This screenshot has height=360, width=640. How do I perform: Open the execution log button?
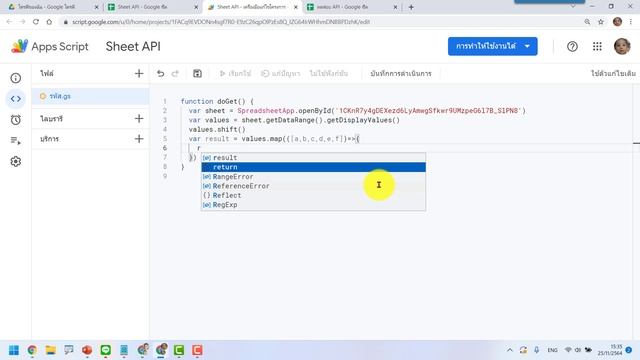pos(401,73)
